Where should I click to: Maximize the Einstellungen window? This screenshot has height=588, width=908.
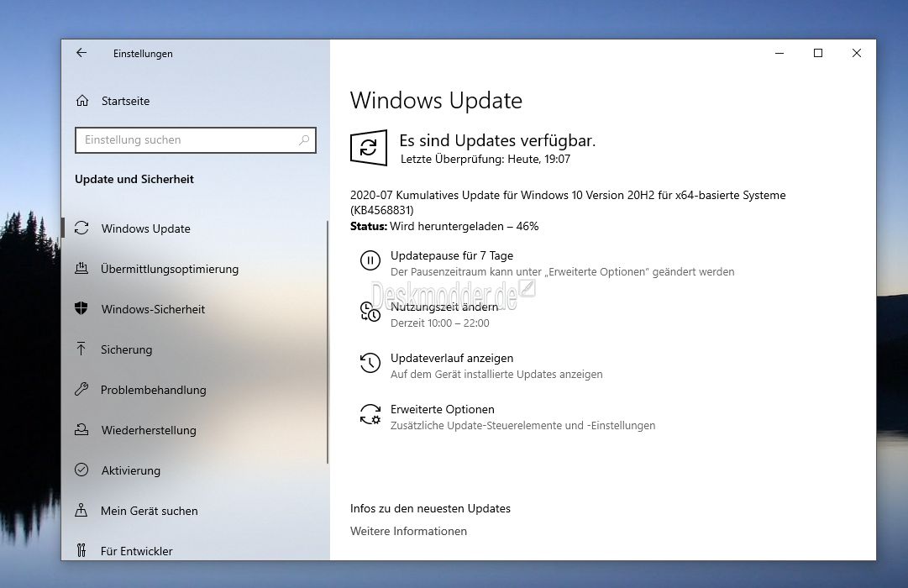[x=817, y=53]
